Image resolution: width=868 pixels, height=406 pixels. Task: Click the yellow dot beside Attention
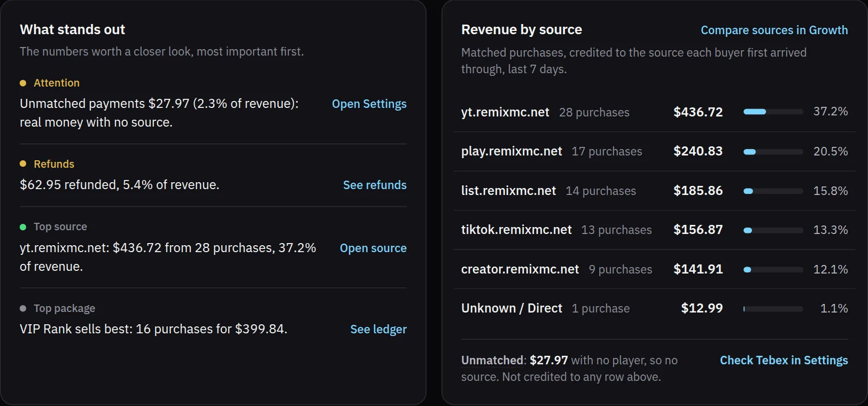[23, 83]
